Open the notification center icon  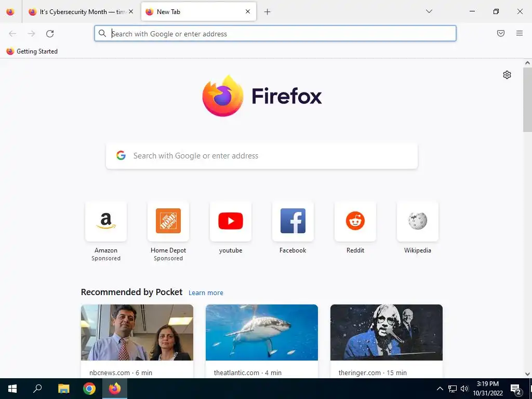click(x=516, y=389)
